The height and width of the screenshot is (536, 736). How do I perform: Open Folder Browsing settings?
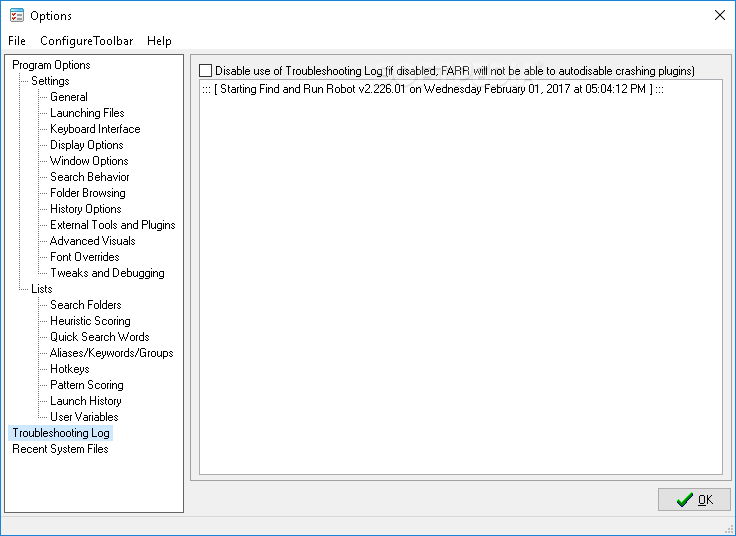click(x=88, y=192)
